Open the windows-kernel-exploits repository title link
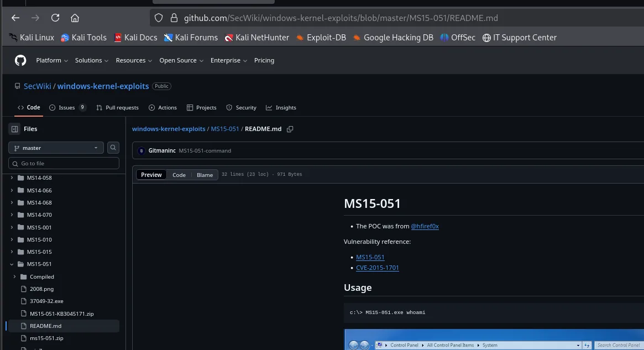 tap(103, 86)
